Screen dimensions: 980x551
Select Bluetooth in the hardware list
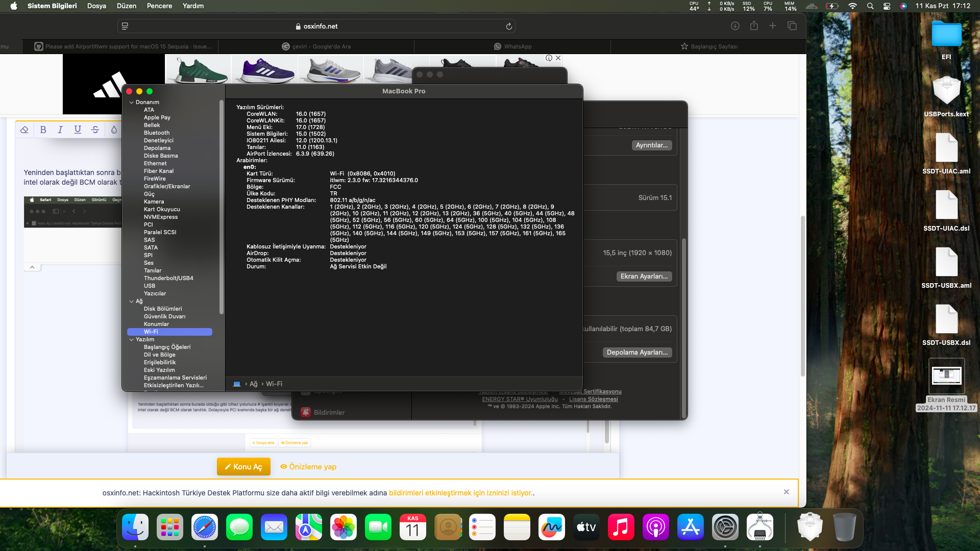tap(156, 133)
